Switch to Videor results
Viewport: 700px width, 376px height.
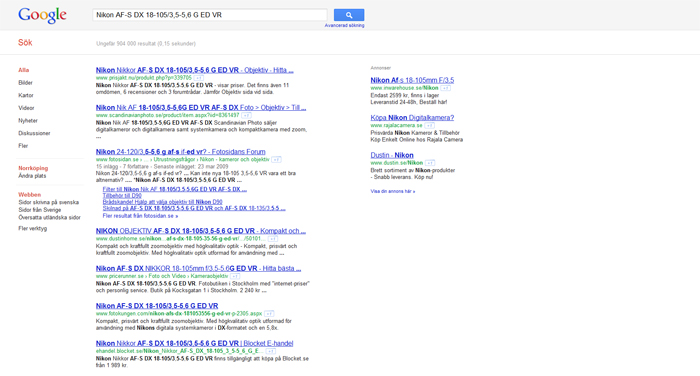coord(26,108)
